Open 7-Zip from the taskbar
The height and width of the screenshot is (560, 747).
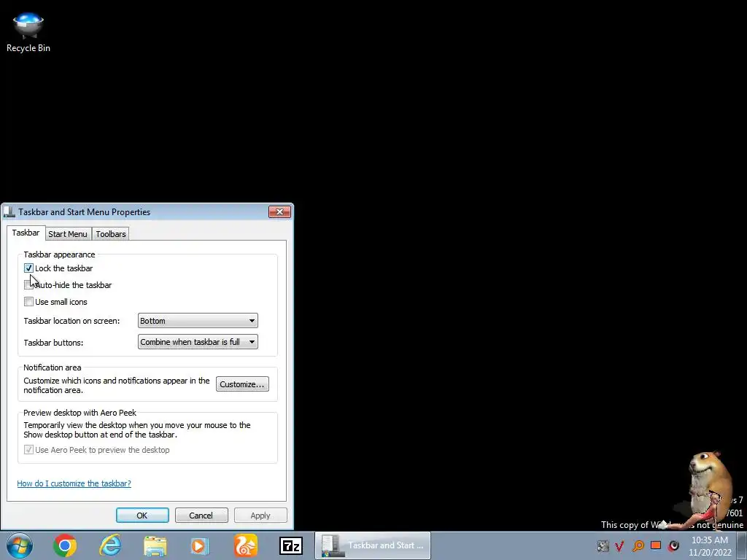[x=291, y=545]
